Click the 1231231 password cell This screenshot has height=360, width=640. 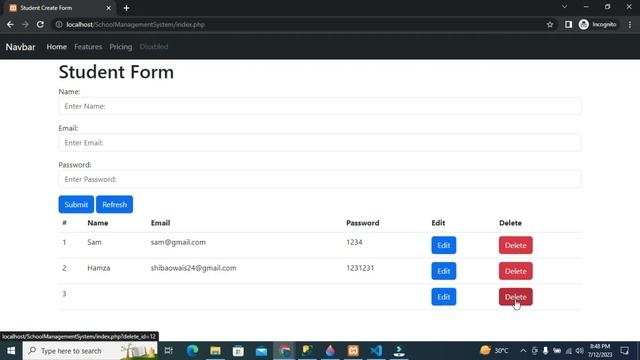pyautogui.click(x=360, y=268)
